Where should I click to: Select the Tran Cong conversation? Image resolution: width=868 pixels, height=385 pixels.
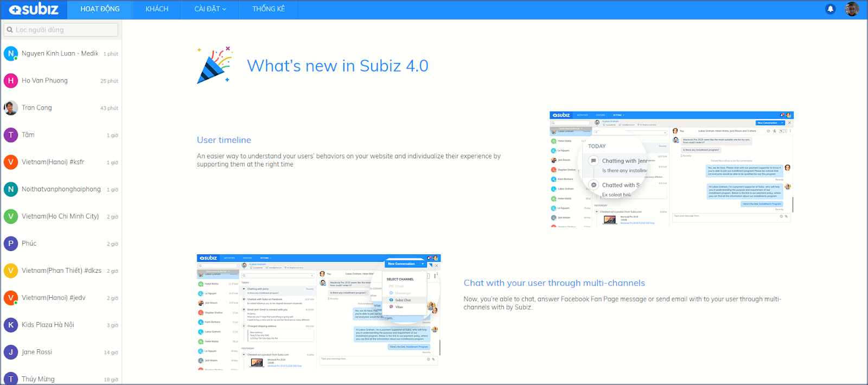pyautogui.click(x=61, y=108)
